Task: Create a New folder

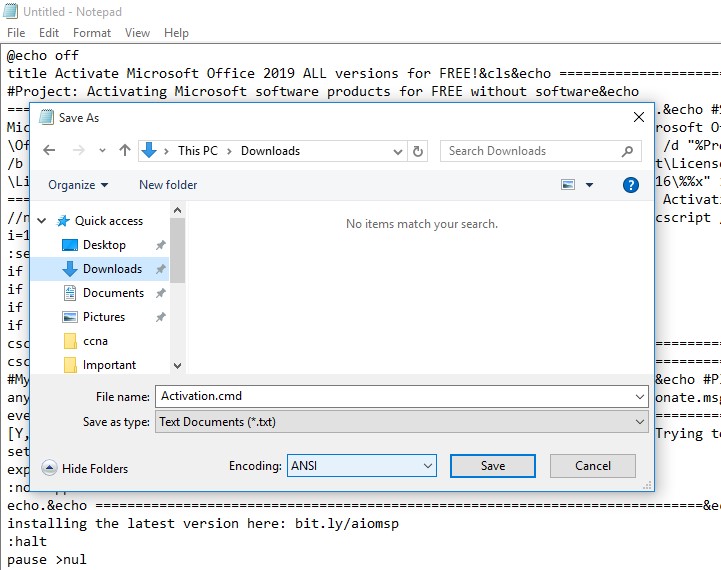Action: [x=168, y=185]
